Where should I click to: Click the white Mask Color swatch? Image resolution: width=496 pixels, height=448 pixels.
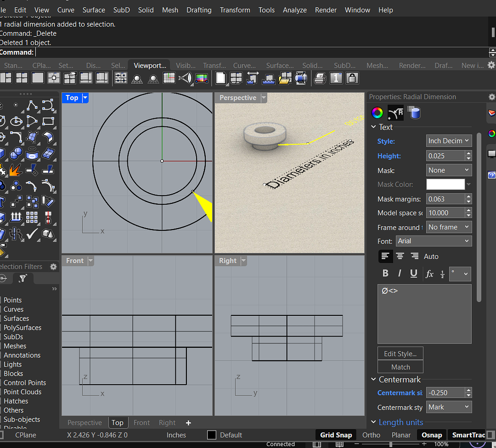(445, 185)
